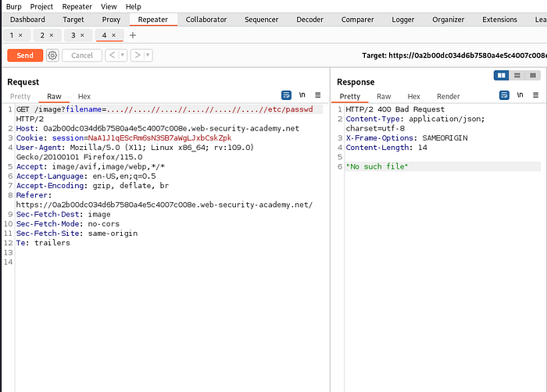547x392 pixels.
Task: Switch to combined tabbed layout view
Action: click(533, 75)
